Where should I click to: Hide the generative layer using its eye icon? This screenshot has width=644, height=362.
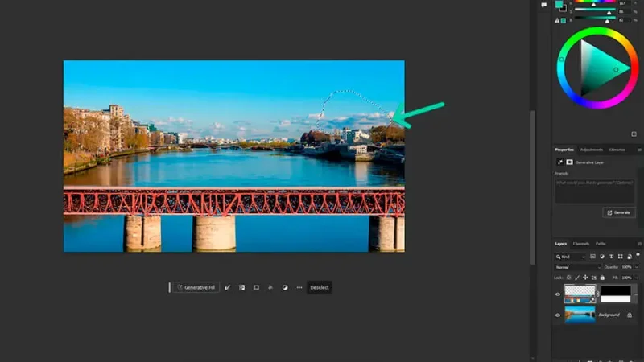click(558, 294)
